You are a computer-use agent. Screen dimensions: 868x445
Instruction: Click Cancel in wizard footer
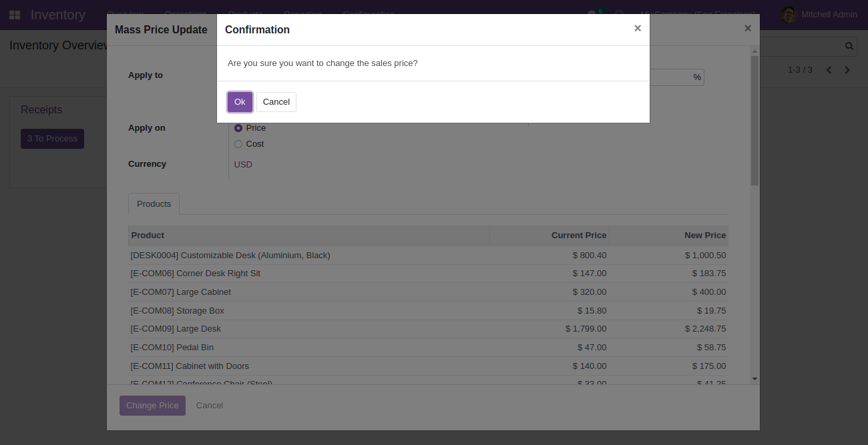tap(210, 406)
